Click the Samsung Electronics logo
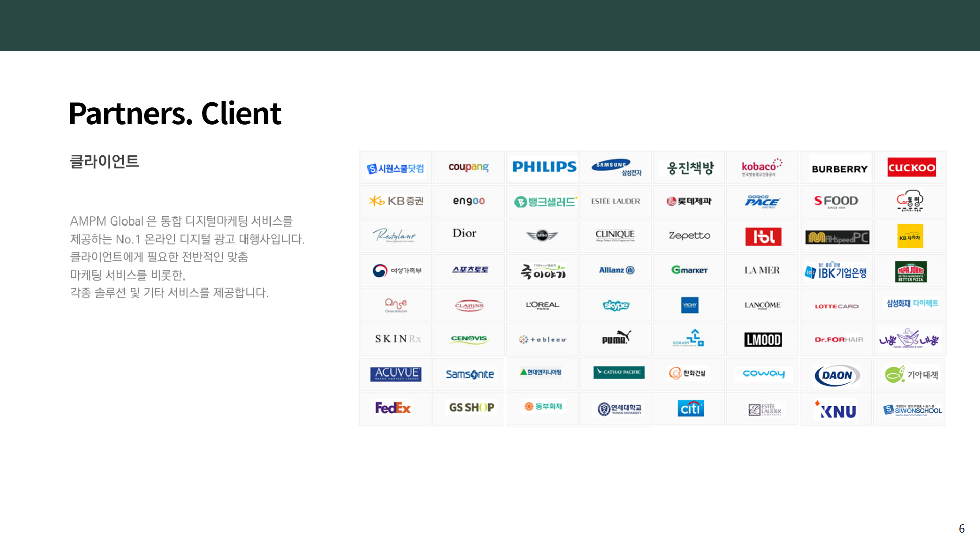The height and width of the screenshot is (551, 980). (616, 167)
